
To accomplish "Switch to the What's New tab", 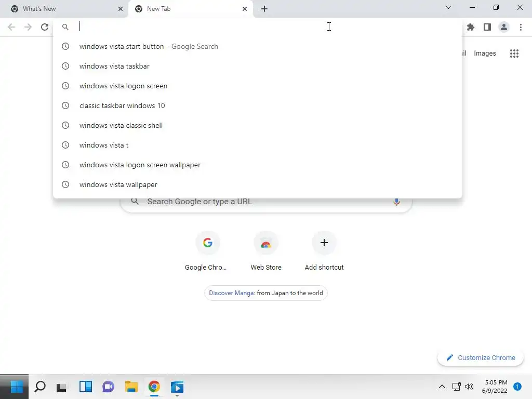I will click(64, 9).
